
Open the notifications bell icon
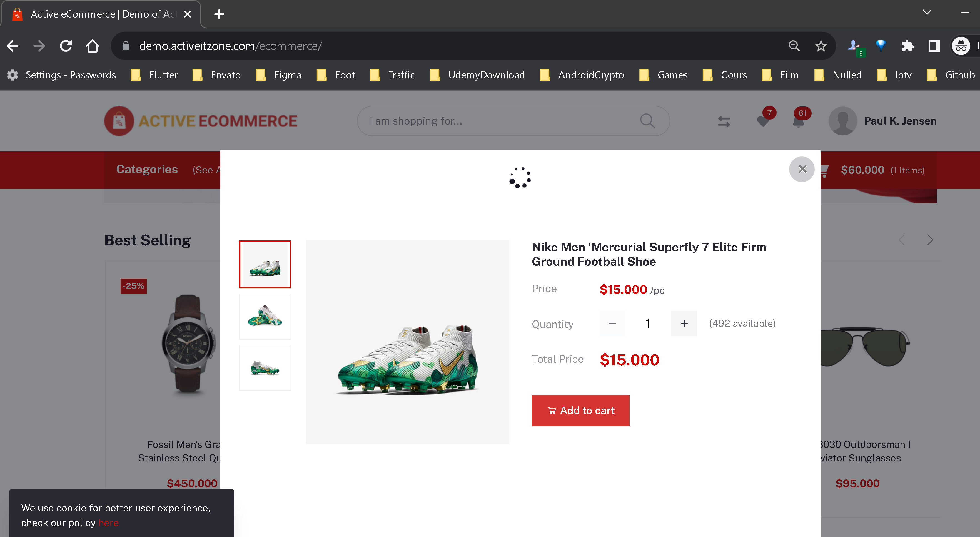point(798,121)
